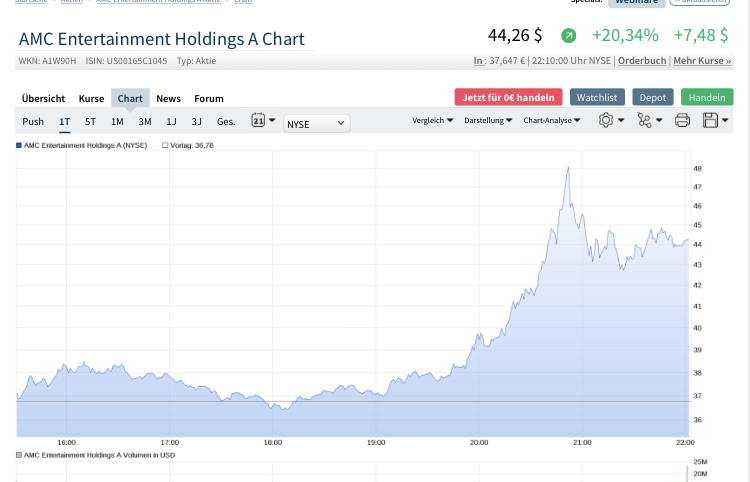Toggle the Vortag 36,78 checkbox
This screenshot has width=750, height=482.
click(x=165, y=146)
